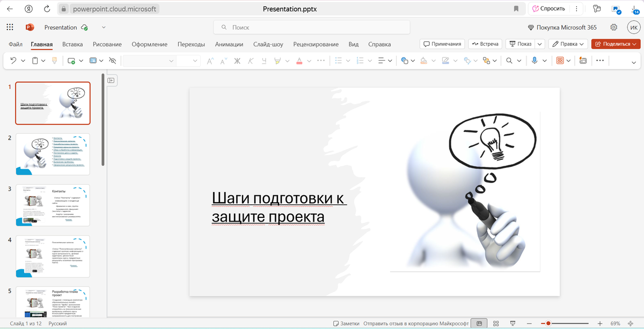Click the slide layout icon
644x329 pixels.
(x=93, y=61)
